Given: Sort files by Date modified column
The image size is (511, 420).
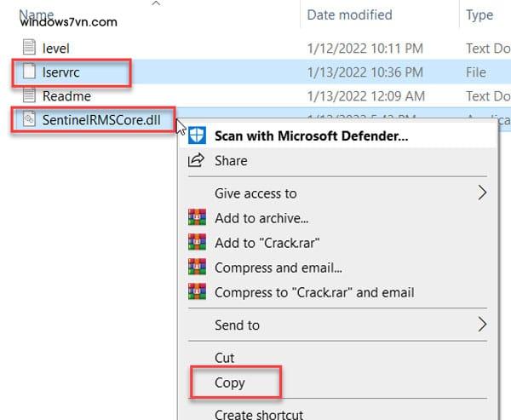Looking at the screenshot, I should (349, 14).
